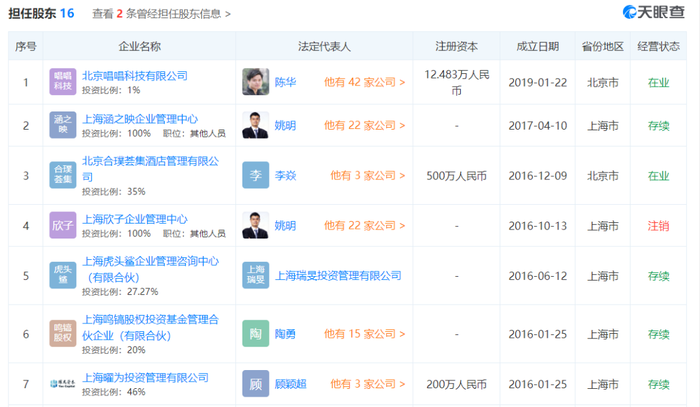Open 陈华's photo thumbnail
700x407 pixels.
[255, 82]
